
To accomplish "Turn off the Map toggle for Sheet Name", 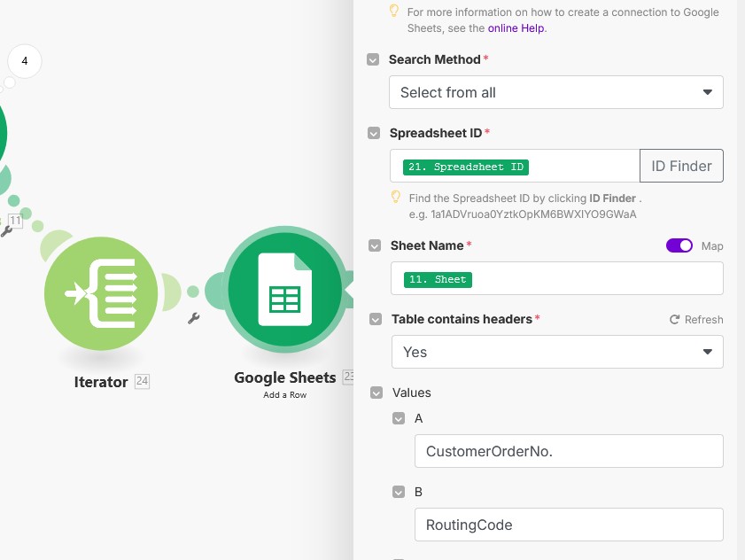I will [x=679, y=245].
